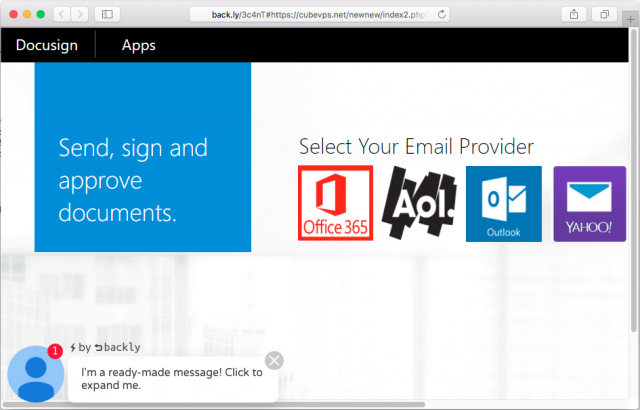Focus the Safari URL address field
640x410 pixels.
click(320, 15)
